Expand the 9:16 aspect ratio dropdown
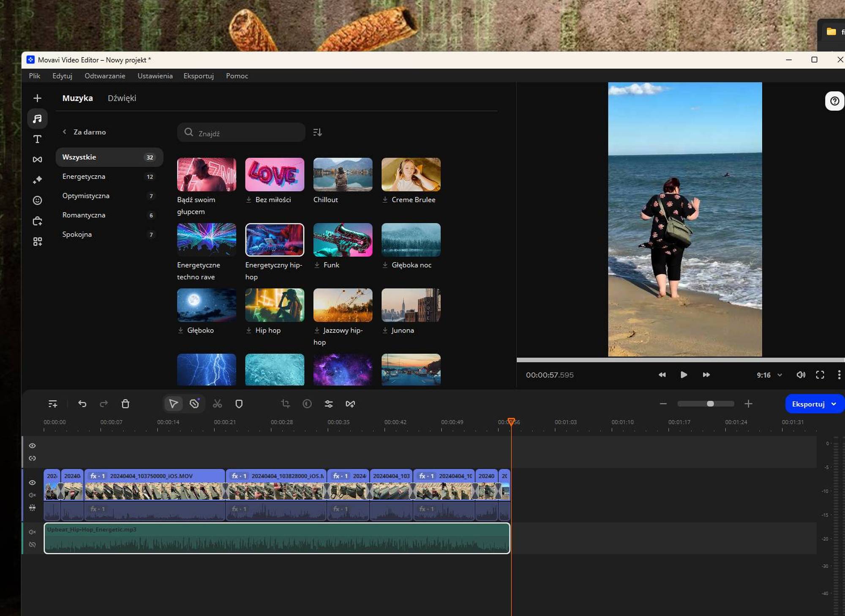Screen dimensions: 845x616 pos(780,375)
